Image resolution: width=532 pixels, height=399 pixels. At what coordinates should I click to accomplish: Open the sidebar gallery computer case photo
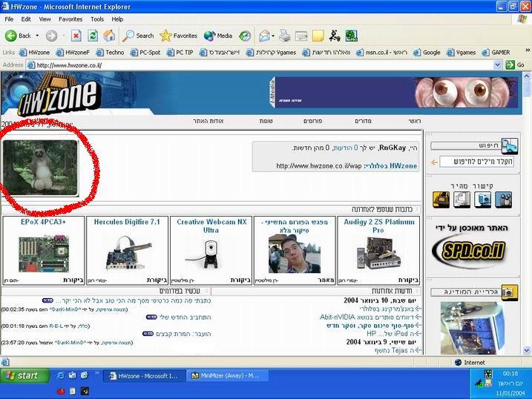point(472,328)
